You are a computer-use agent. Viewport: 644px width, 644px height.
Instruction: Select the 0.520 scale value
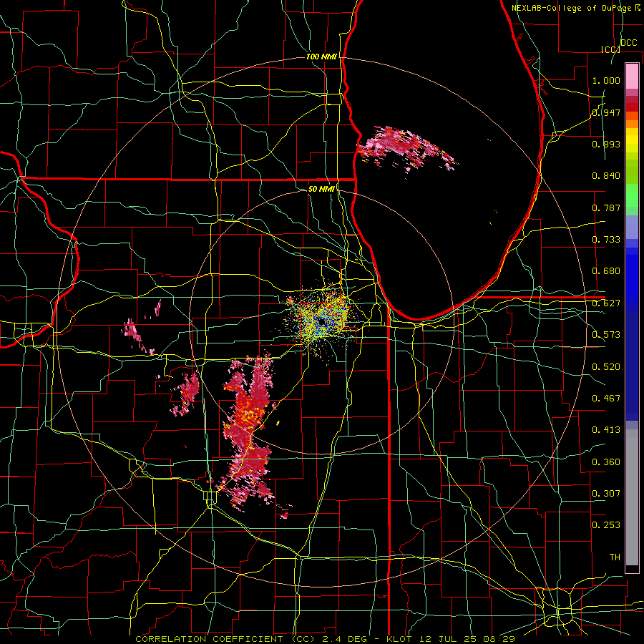coord(606,367)
